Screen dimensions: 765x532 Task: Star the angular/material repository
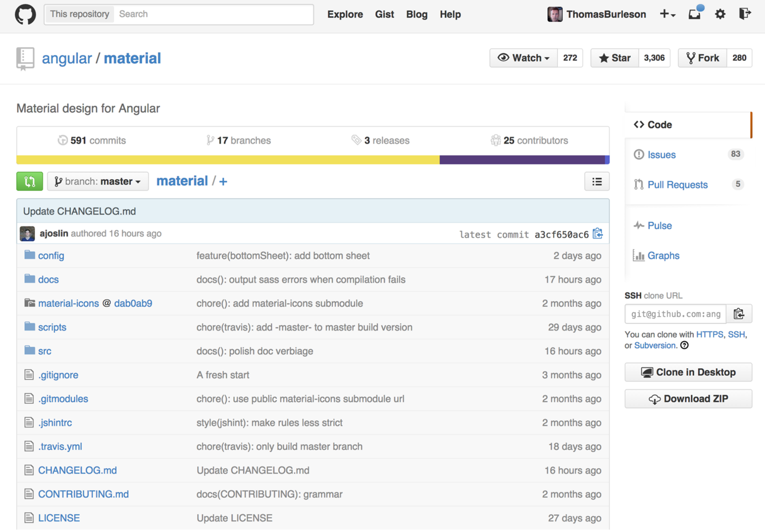tap(615, 58)
